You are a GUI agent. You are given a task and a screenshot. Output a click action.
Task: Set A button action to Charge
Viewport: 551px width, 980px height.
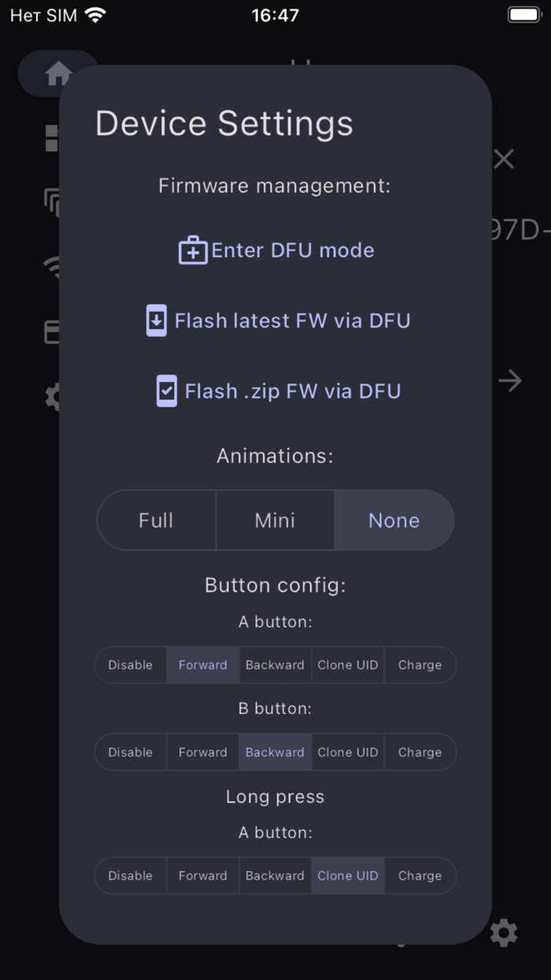point(420,665)
